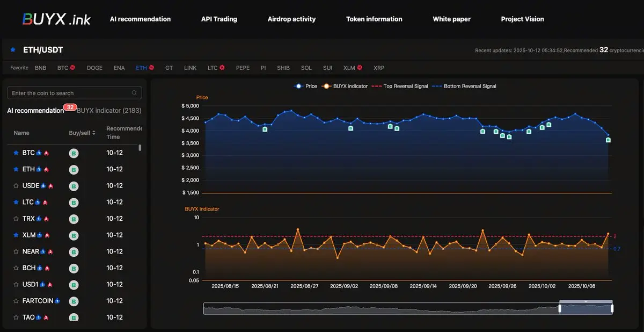Image resolution: width=644 pixels, height=332 pixels.
Task: Toggle the NEAR favorite star
Action: (16, 252)
